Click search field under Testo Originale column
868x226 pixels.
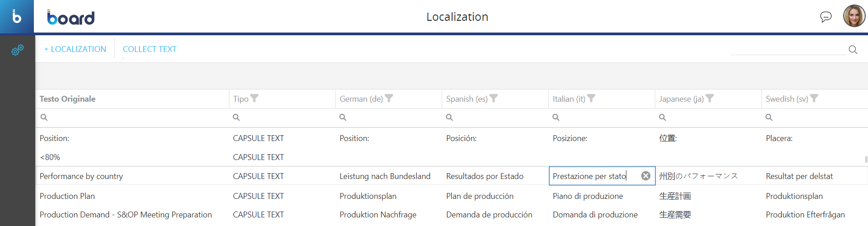tap(135, 118)
